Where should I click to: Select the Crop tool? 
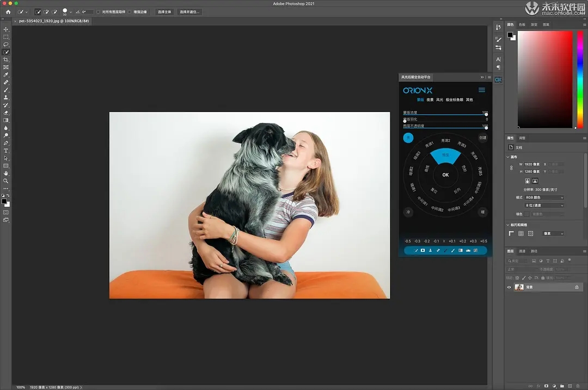6,60
